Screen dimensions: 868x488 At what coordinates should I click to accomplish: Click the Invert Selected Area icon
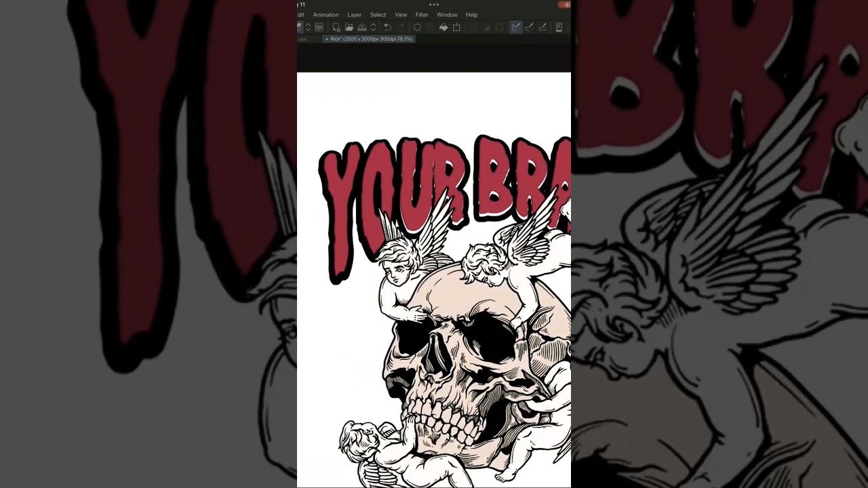pos(486,27)
